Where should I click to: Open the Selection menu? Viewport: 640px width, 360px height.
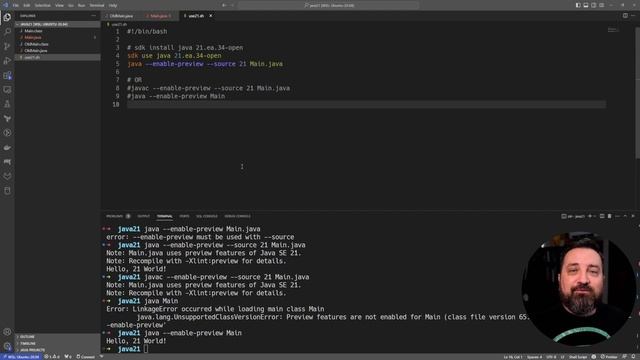pyautogui.click(x=42, y=5)
